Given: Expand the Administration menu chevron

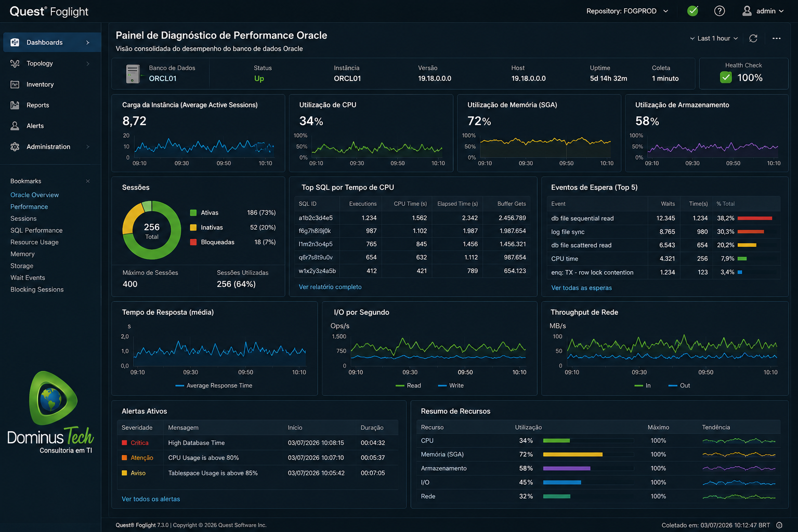Looking at the screenshot, I should point(88,147).
